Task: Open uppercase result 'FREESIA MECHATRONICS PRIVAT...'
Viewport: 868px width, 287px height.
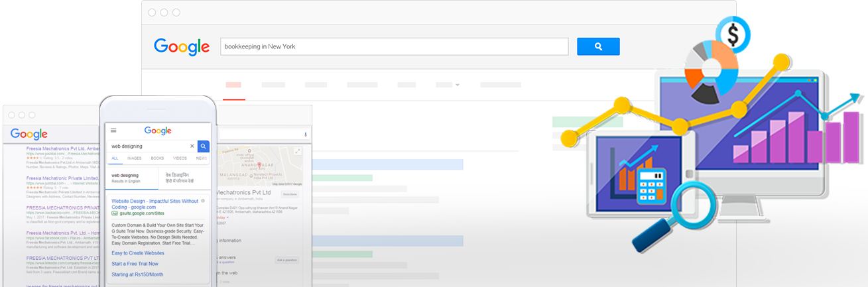Action: [x=62, y=207]
